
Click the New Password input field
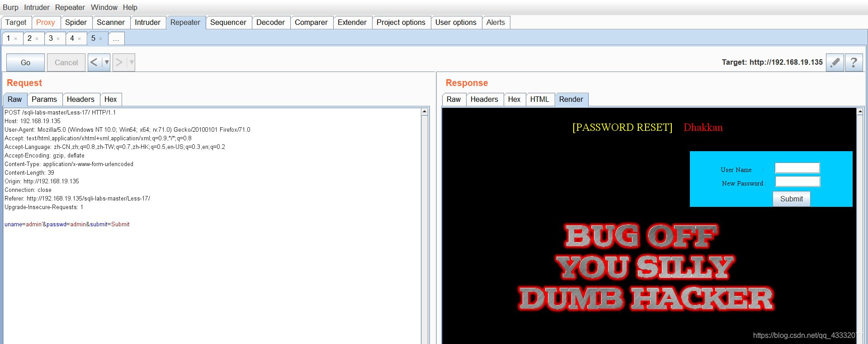click(797, 182)
